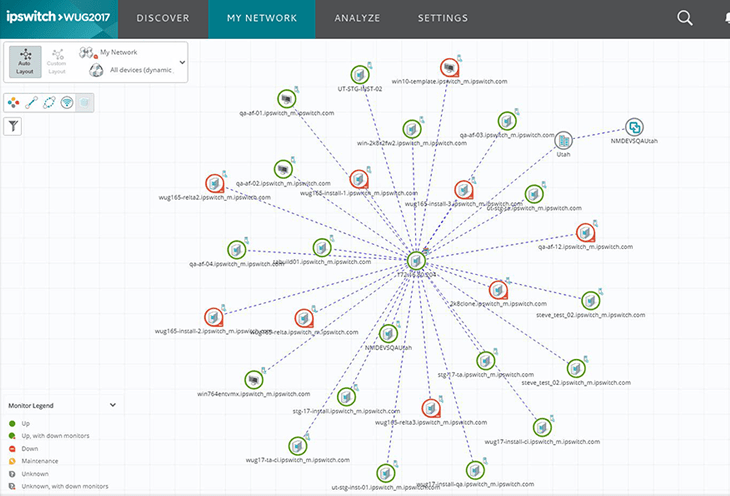Select the central 172 hub device node
730x496 pixels.
(x=416, y=261)
